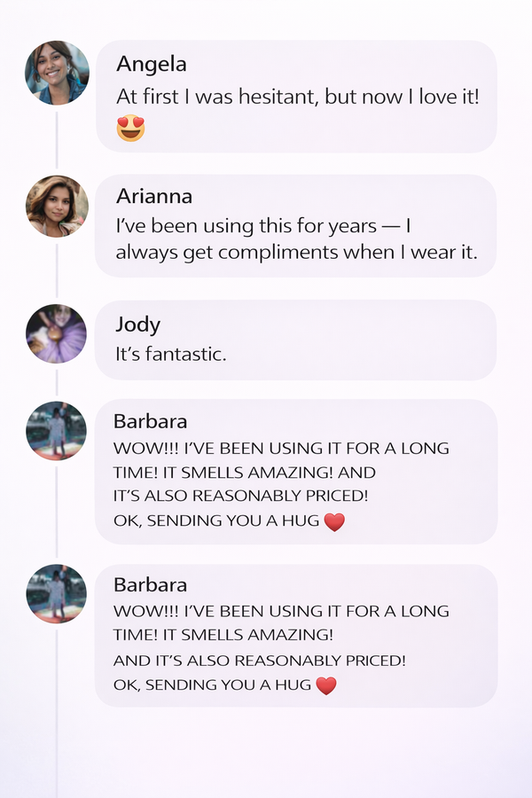Click the red heart in last Barbara comment
Screen dimensions: 532x798
326,685
